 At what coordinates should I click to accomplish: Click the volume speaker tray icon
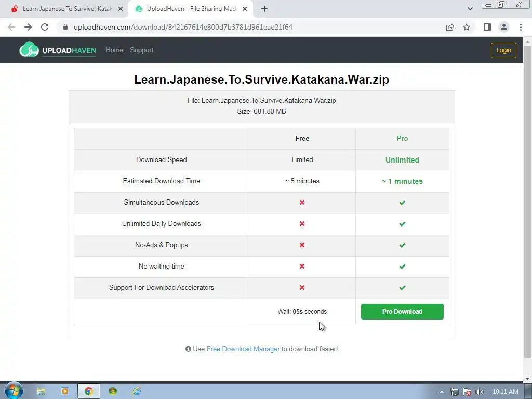pyautogui.click(x=479, y=392)
